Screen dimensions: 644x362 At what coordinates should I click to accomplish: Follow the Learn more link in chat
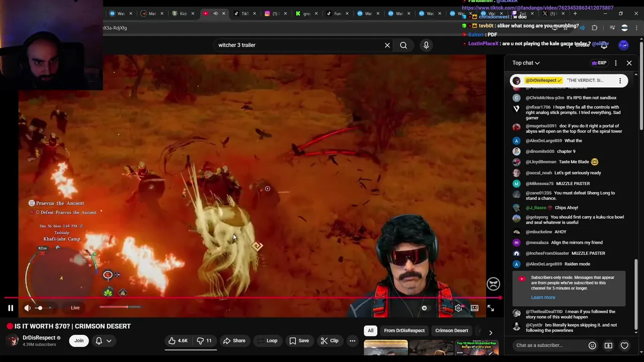click(x=543, y=297)
